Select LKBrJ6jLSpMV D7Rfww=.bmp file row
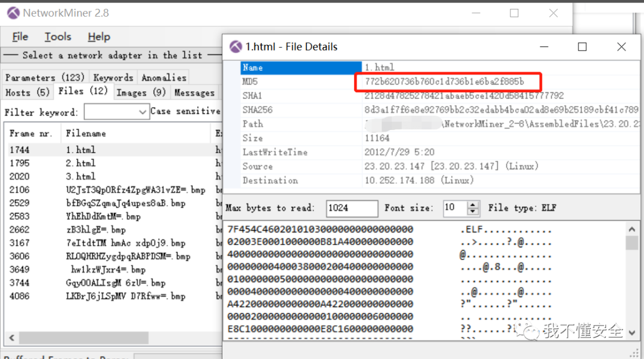 [114, 296]
